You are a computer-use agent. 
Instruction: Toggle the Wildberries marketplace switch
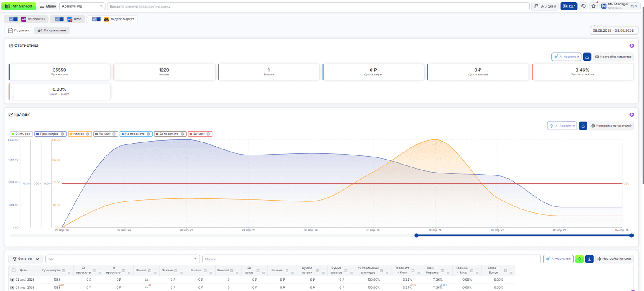point(13,19)
